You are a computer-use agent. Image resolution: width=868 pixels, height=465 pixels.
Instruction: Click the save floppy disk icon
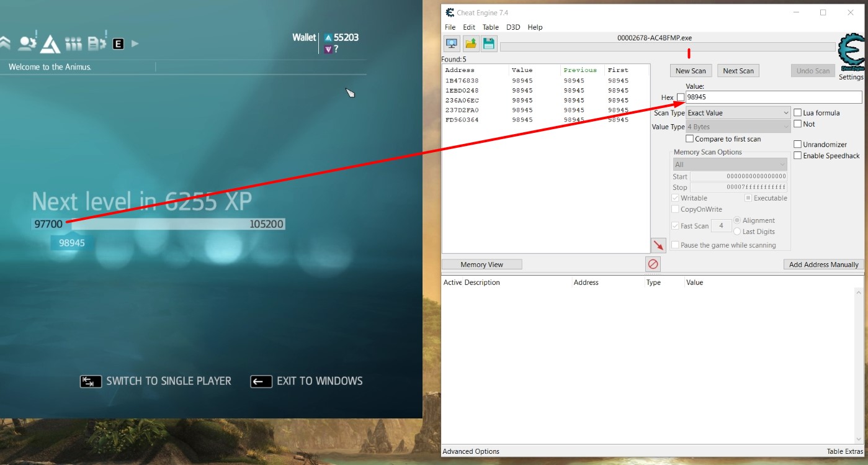(489, 43)
